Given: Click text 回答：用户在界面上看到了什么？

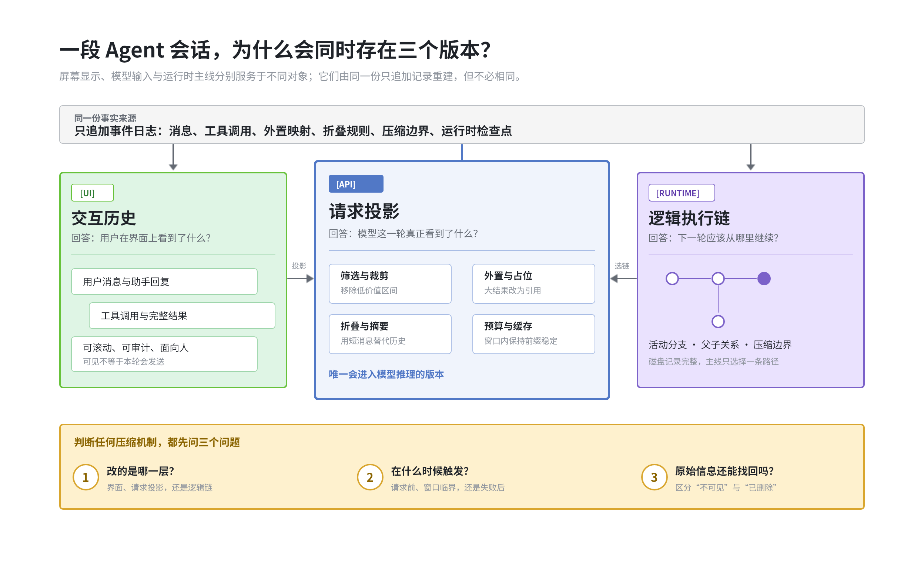Looking at the screenshot, I should pos(141,238).
